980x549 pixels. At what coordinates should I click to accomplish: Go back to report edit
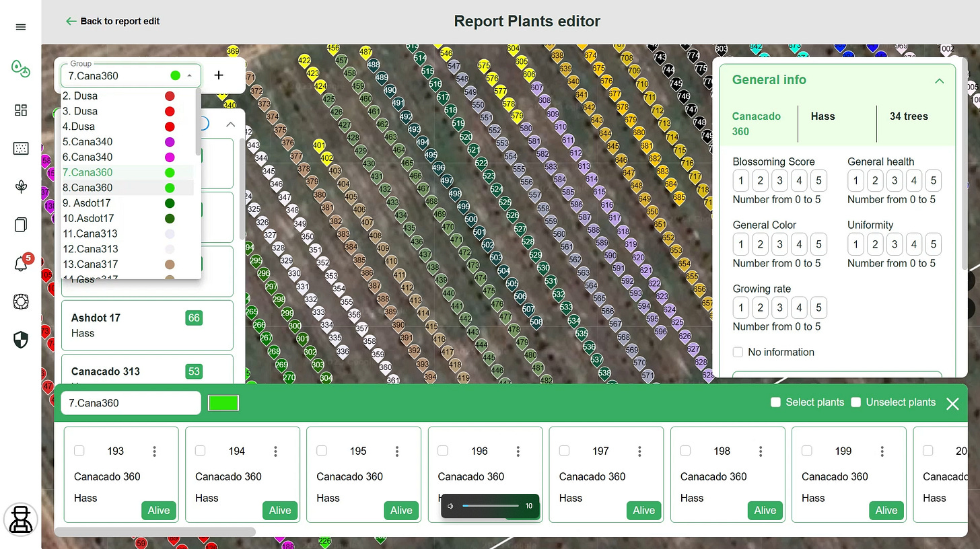point(113,22)
